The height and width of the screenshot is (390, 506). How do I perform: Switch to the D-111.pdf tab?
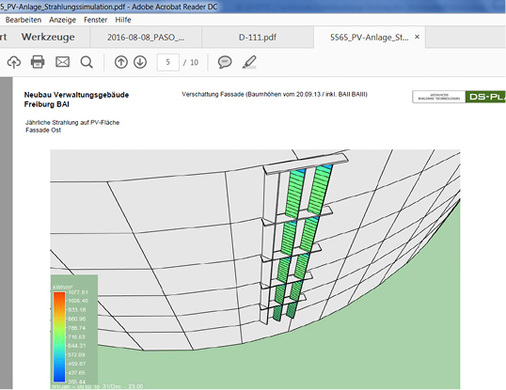[x=257, y=37]
